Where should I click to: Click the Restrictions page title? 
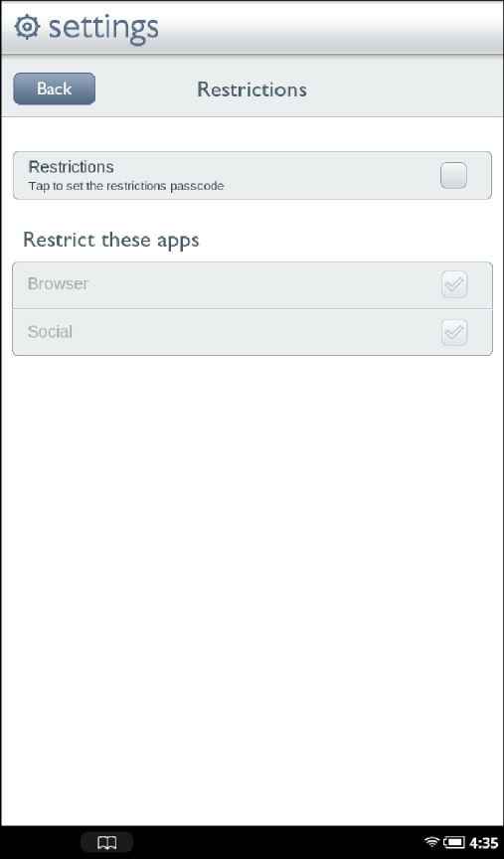[x=252, y=89]
